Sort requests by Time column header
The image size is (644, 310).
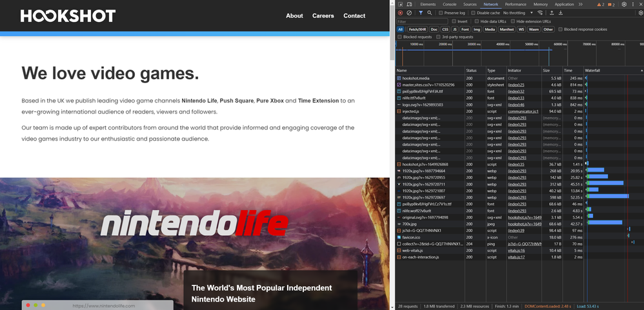(x=573, y=70)
